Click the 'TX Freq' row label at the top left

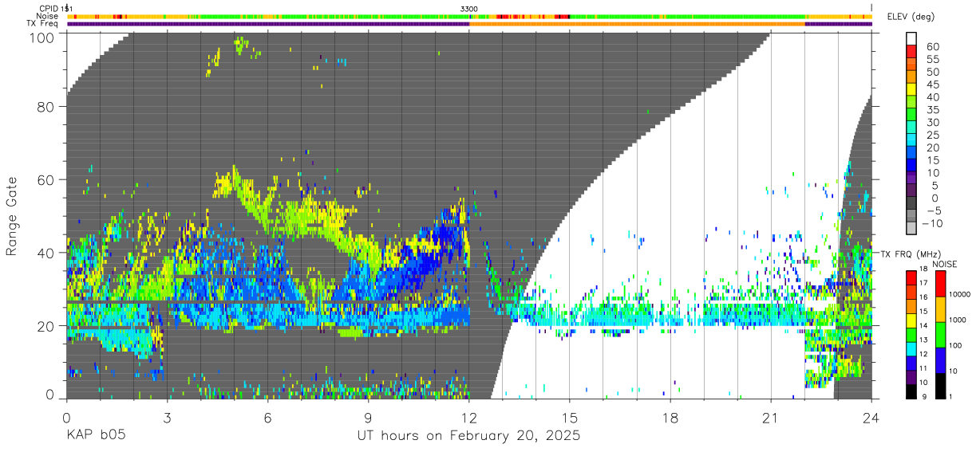[x=43, y=24]
